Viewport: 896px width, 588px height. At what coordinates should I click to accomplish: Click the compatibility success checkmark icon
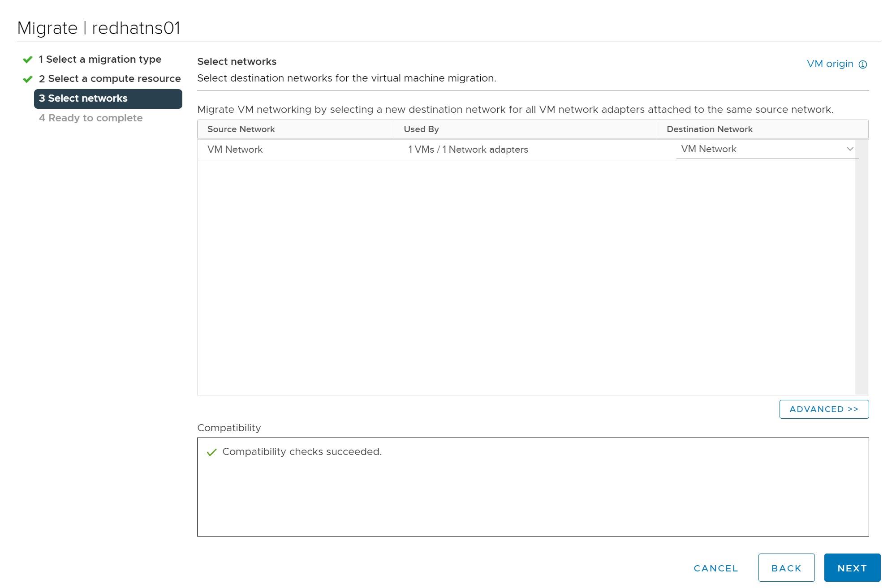pos(211,452)
